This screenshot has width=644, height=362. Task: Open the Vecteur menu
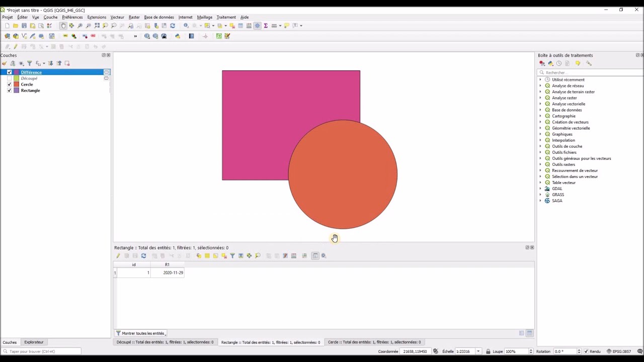pos(117,17)
